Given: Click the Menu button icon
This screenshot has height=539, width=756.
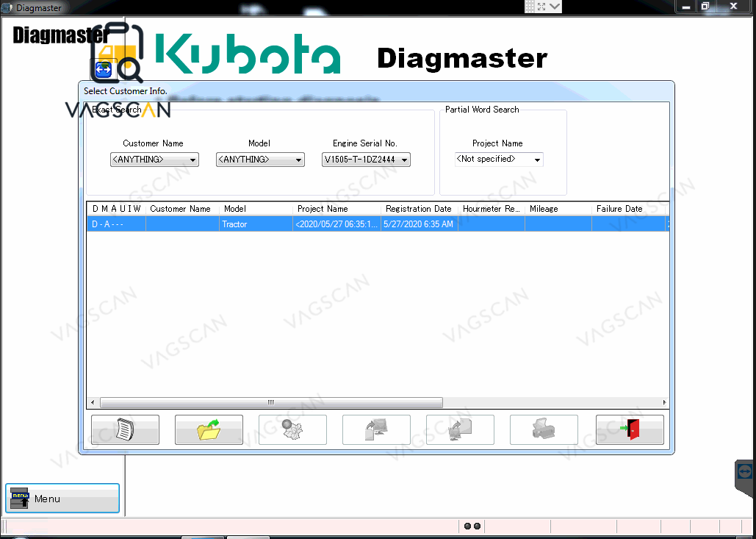Looking at the screenshot, I should pyautogui.click(x=20, y=499).
